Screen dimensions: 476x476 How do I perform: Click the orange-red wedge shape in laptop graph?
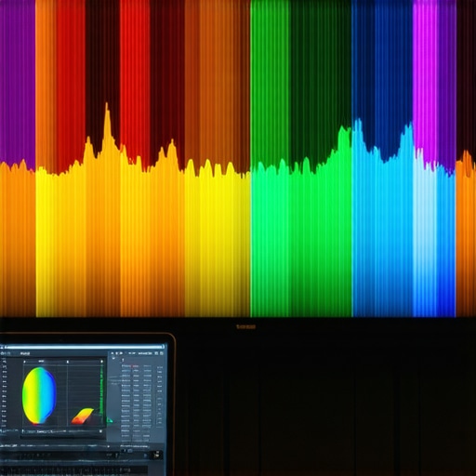tap(83, 416)
